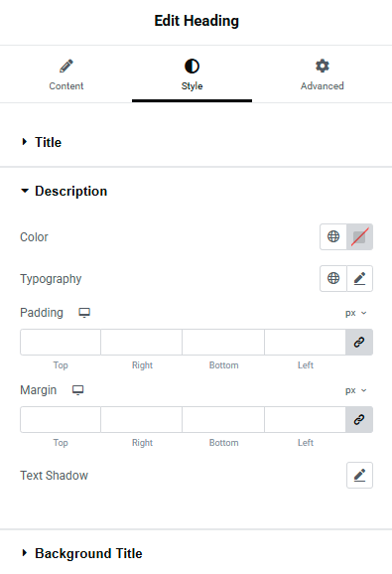Open the Padding px unit dropdown
This screenshot has height=574, width=392.
click(356, 313)
